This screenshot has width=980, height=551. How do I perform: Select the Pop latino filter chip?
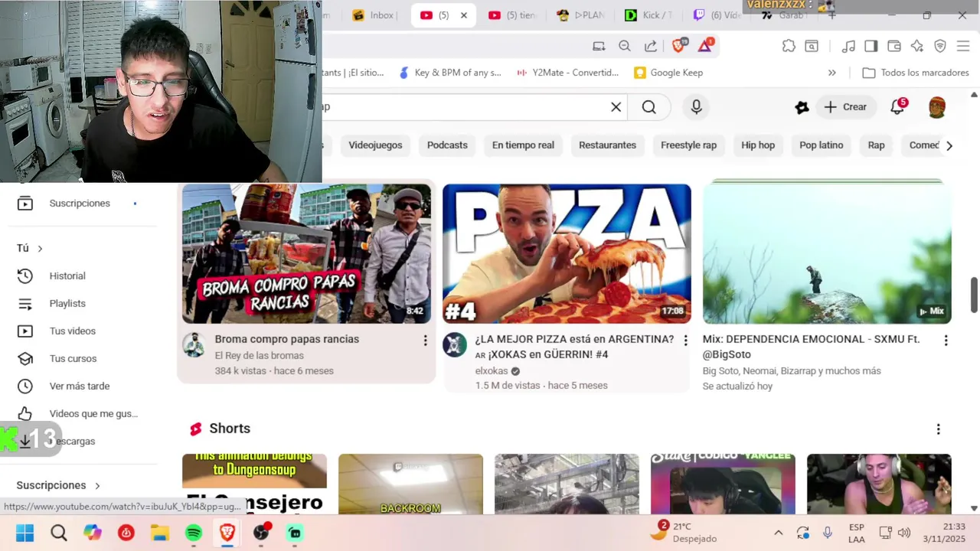pos(821,145)
